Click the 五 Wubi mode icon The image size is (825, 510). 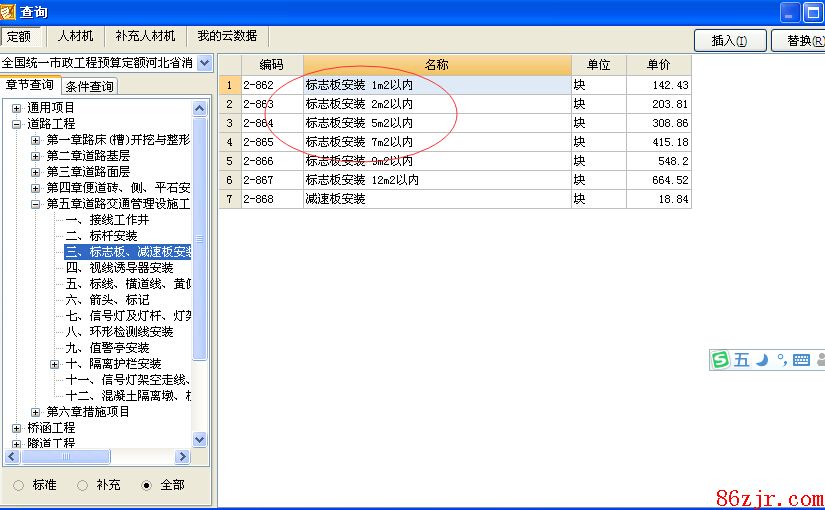(x=742, y=360)
